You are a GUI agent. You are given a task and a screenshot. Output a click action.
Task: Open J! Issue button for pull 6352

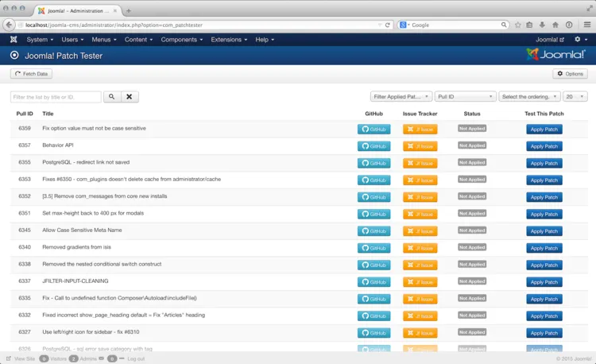tap(420, 197)
